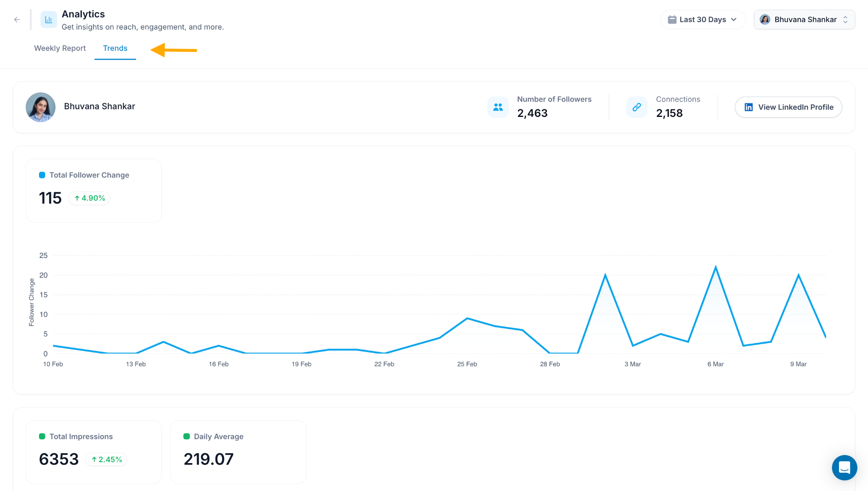
Task: Click the back arrow icon
Action: 17,19
